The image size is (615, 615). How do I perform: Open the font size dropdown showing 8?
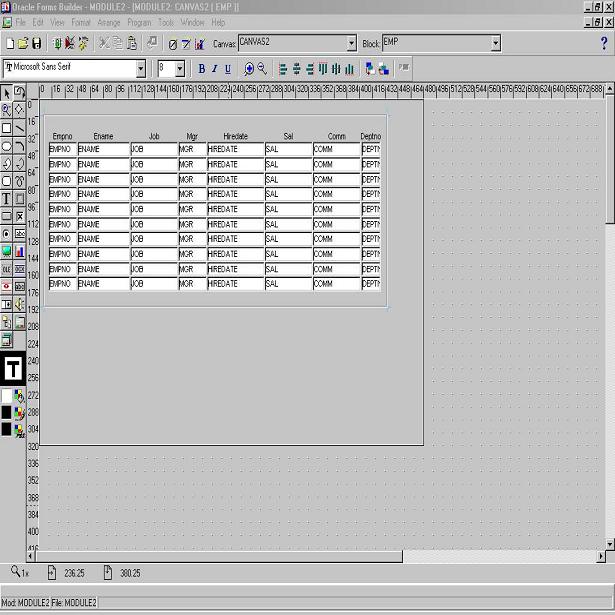click(x=180, y=69)
